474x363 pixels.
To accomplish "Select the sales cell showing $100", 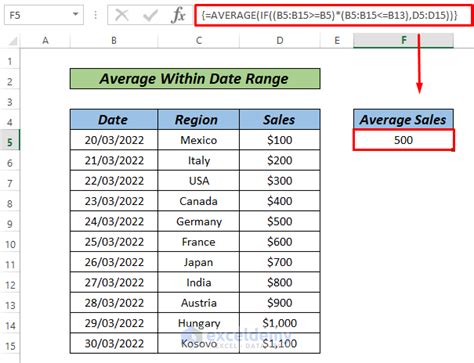I will pos(280,140).
